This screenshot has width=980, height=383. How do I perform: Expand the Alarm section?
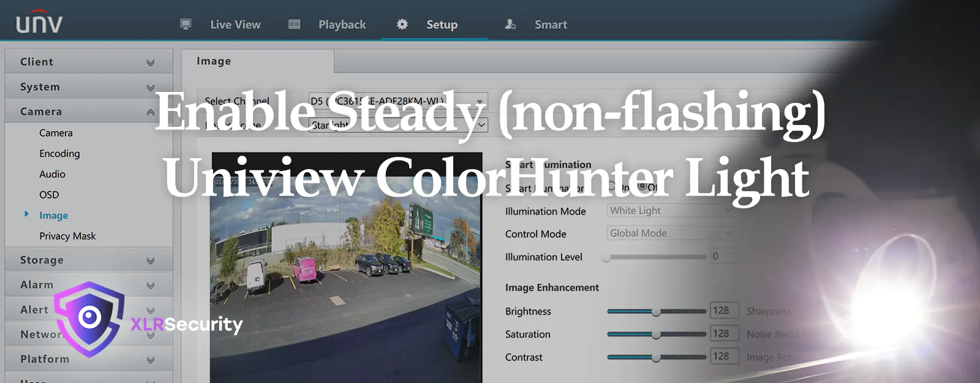89,285
